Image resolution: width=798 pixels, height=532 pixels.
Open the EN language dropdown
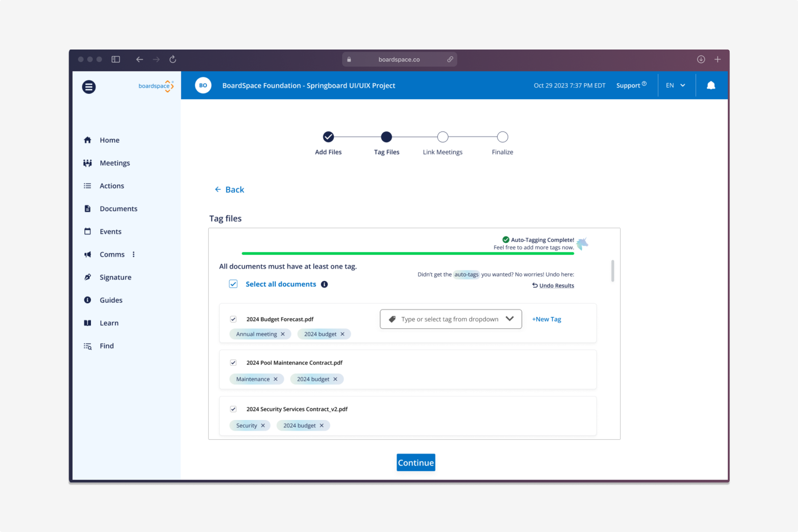pyautogui.click(x=675, y=86)
